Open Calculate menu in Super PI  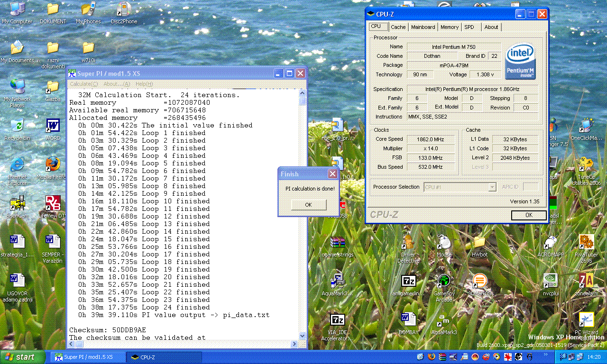pos(84,84)
